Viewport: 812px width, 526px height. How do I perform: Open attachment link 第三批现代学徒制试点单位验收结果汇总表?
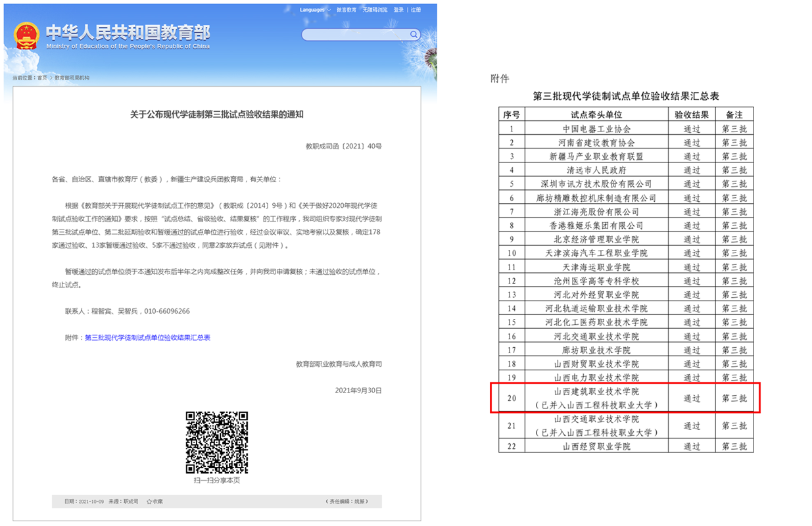click(147, 337)
